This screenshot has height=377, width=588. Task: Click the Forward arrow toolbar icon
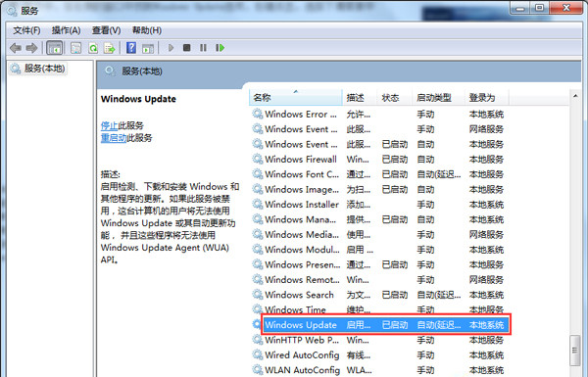coord(31,48)
